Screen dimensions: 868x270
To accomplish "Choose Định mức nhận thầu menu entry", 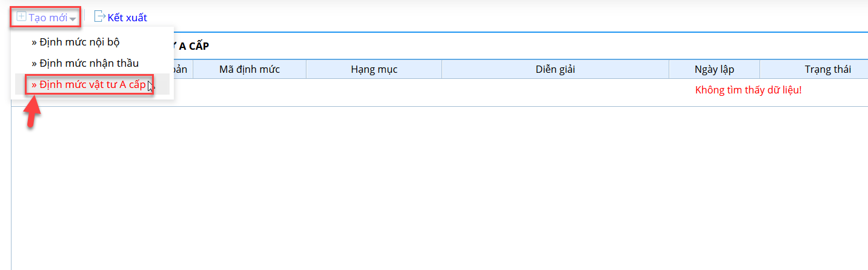I will point(89,63).
